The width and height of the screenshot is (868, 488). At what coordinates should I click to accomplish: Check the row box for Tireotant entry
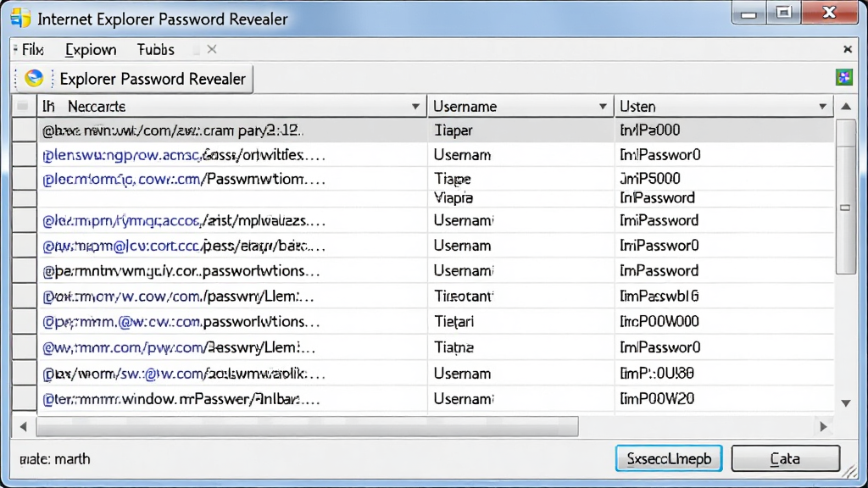[x=25, y=296]
